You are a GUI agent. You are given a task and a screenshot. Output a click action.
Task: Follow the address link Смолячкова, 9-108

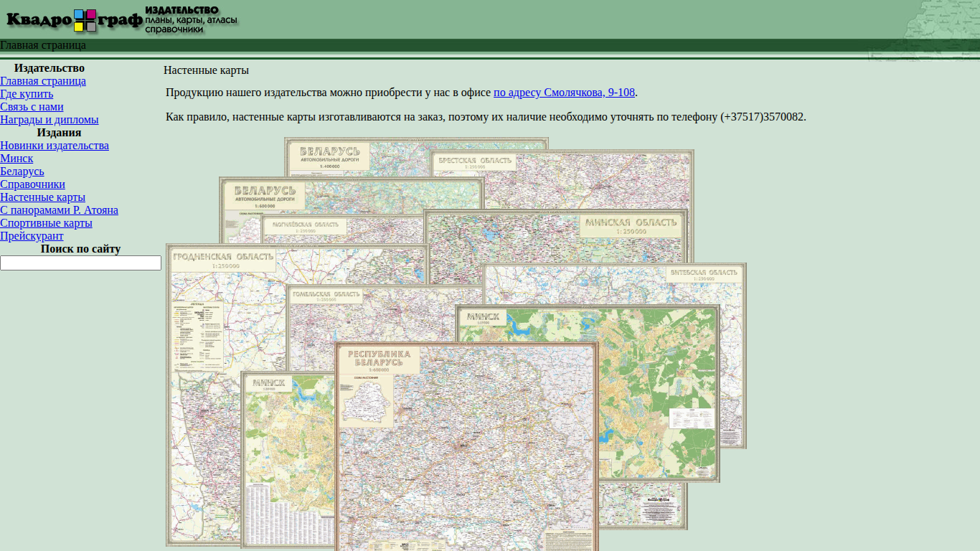pos(564,93)
